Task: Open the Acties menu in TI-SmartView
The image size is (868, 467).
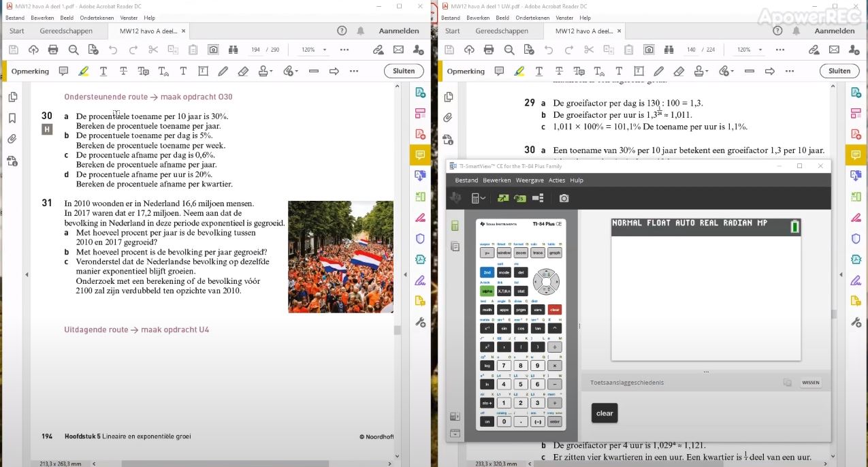Action: click(x=557, y=180)
